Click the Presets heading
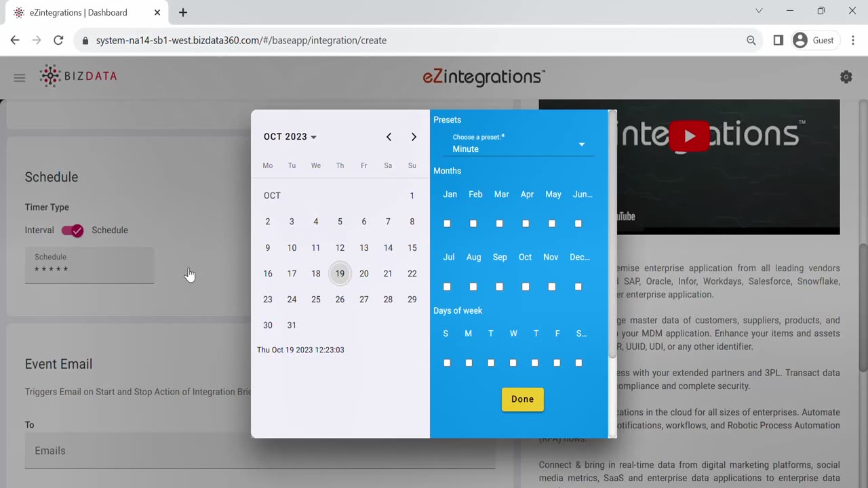Viewport: 868px width, 488px height. click(447, 120)
